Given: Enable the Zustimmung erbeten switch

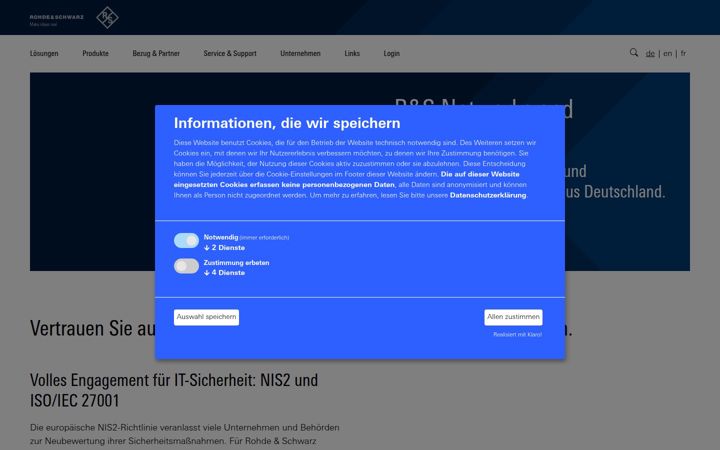Looking at the screenshot, I should 186,266.
